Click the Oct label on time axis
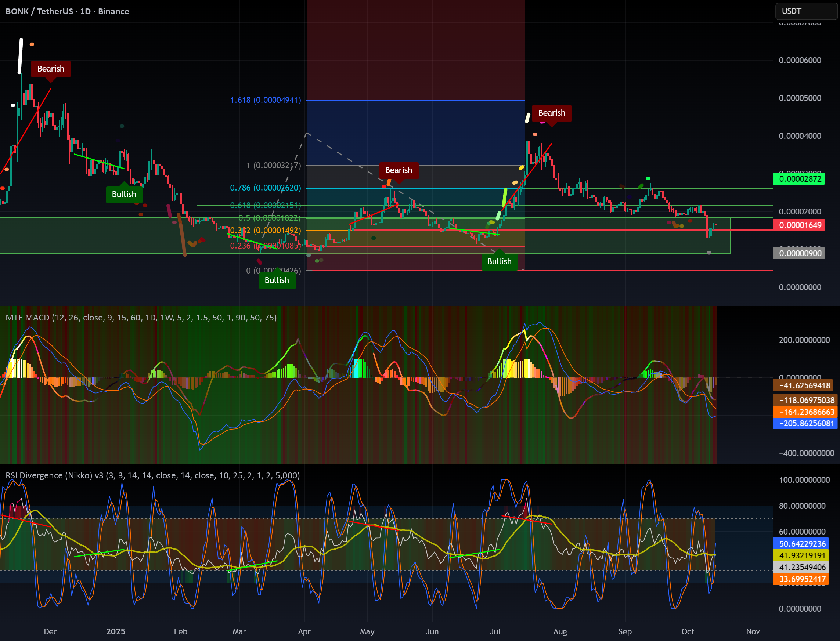This screenshot has width=840, height=641. (x=688, y=631)
